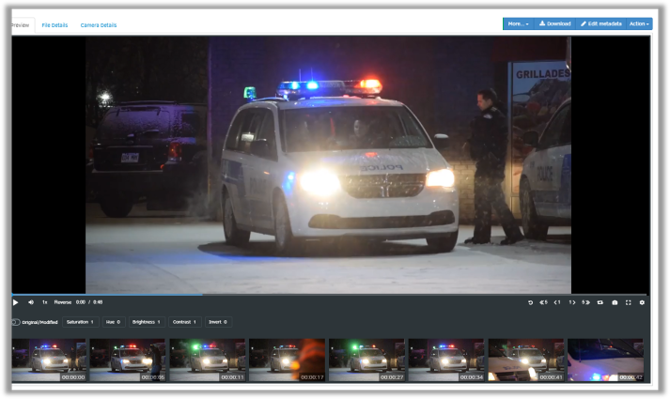
Task: Adjust the Hue value
Action: pos(113,322)
